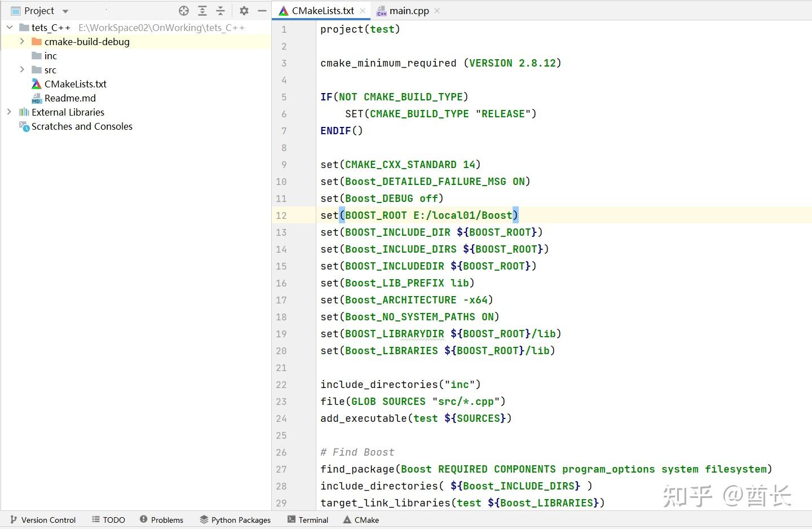Close the CMakeLists.txt tab
Screen dimensions: 812x529
(362, 11)
